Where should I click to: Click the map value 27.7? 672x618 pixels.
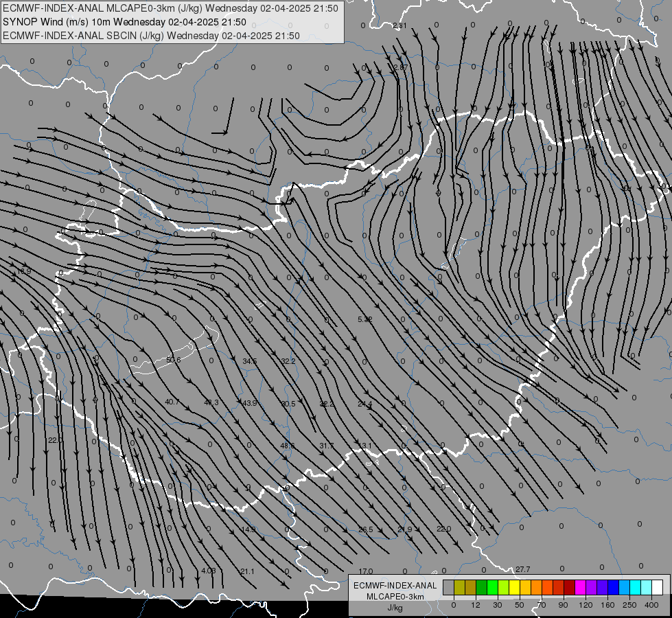[x=523, y=569]
